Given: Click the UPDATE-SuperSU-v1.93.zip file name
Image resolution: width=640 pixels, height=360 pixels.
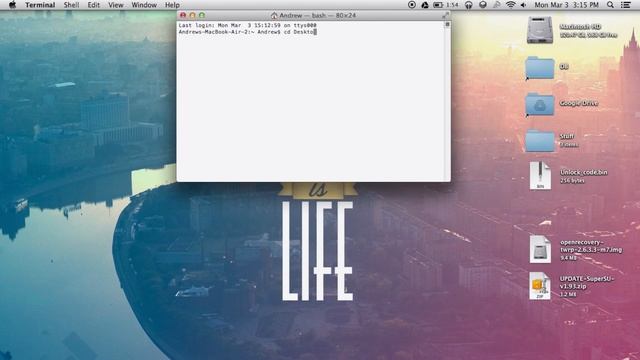Looking at the screenshot, I should pos(587,282).
